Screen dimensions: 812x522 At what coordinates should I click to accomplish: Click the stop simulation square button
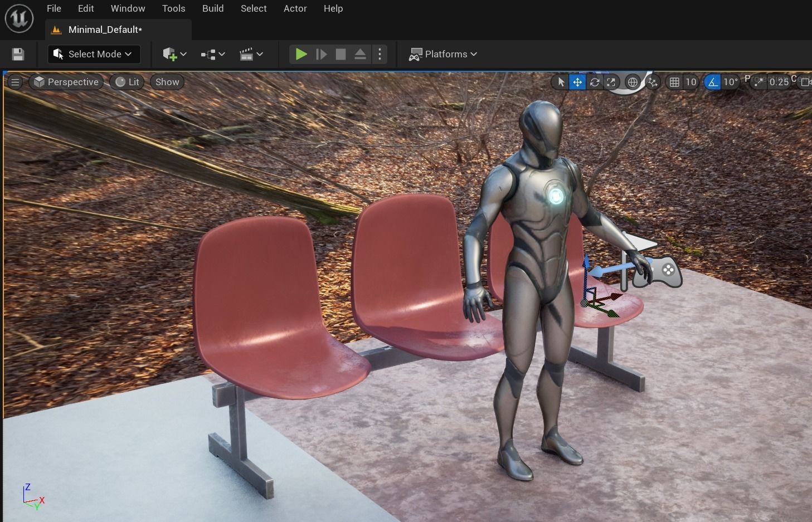(x=341, y=54)
